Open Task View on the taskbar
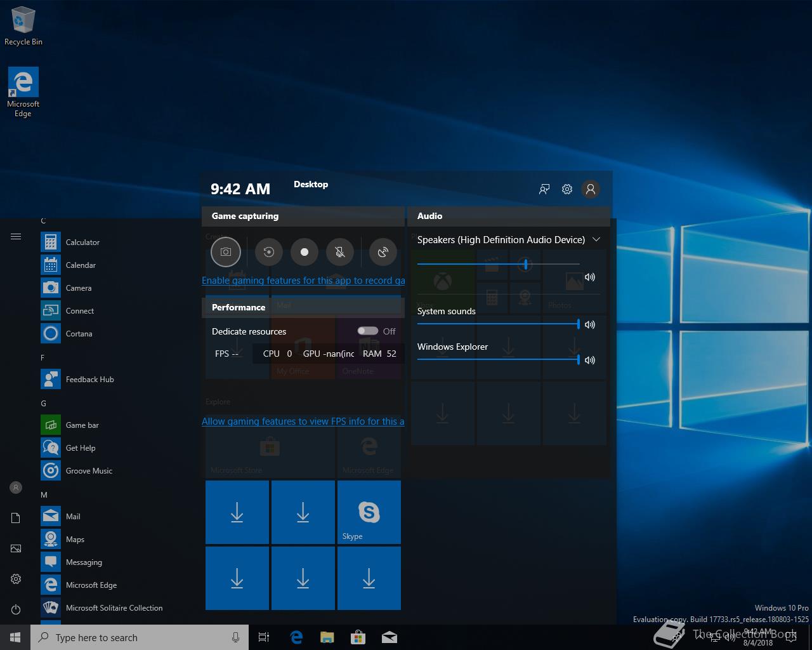The height and width of the screenshot is (650, 812). pos(264,637)
